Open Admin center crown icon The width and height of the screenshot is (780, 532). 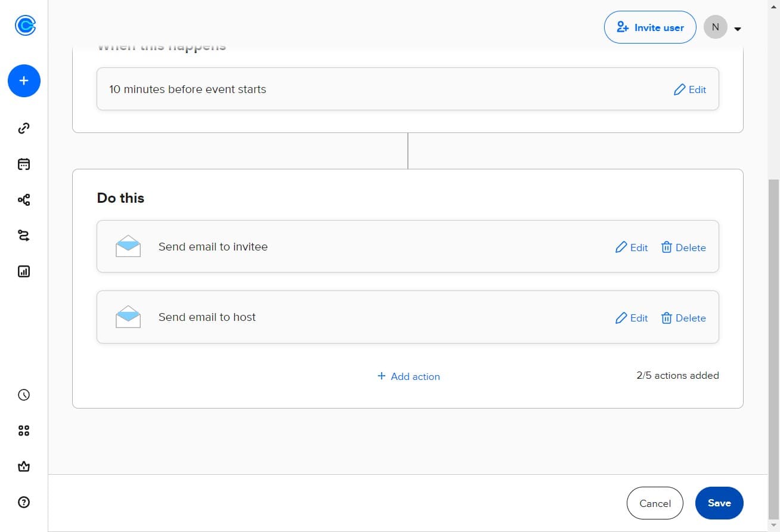[x=24, y=466]
